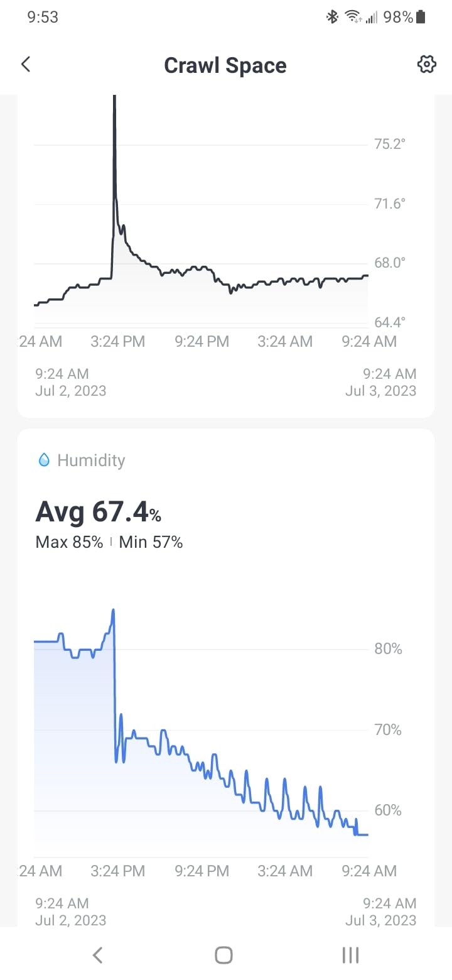The height and width of the screenshot is (980, 452).
Task: Tap the back arrow in the header
Action: click(26, 64)
